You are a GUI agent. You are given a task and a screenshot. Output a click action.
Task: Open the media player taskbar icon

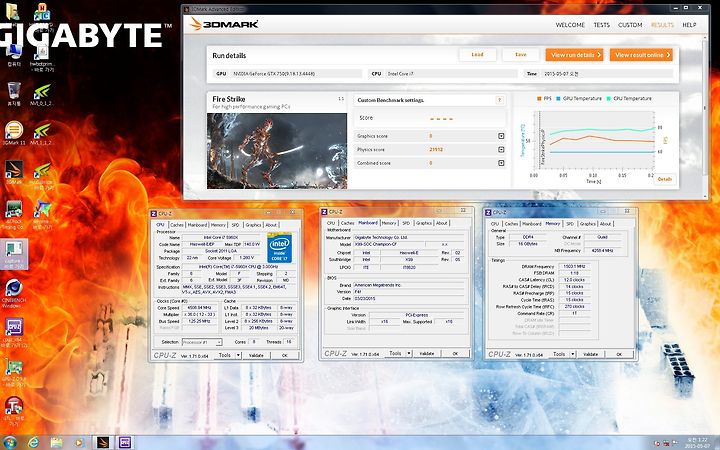click(x=79, y=443)
